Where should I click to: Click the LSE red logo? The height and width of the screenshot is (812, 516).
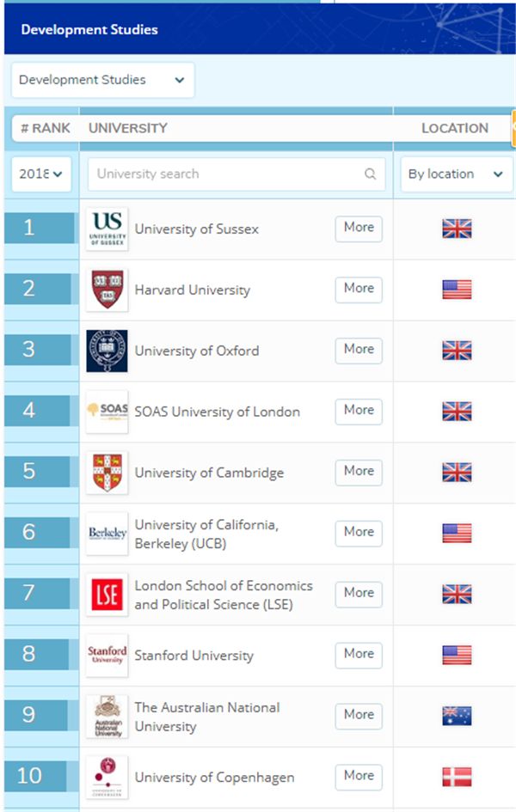click(107, 594)
